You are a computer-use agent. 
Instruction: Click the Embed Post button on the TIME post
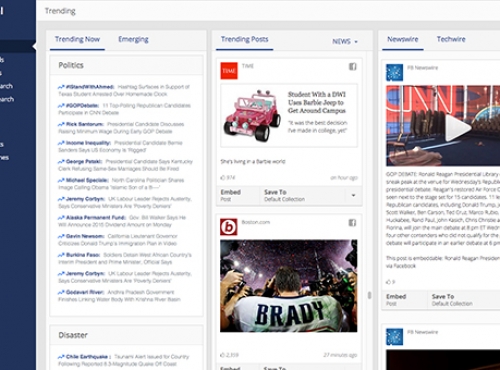[231, 195]
